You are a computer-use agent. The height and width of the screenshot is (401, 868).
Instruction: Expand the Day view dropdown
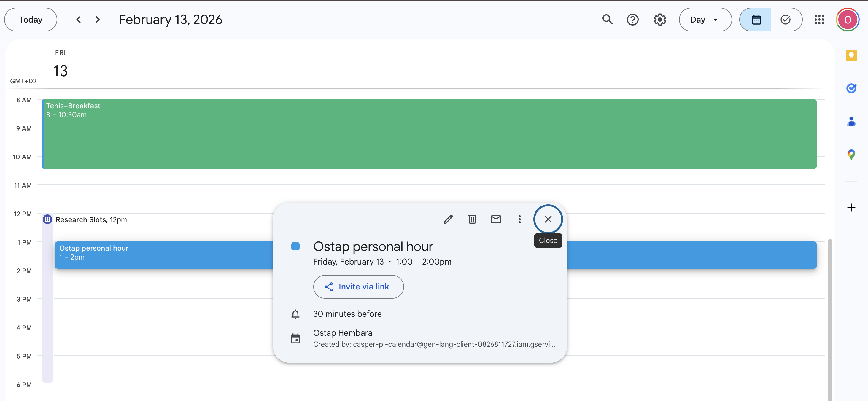[705, 20]
